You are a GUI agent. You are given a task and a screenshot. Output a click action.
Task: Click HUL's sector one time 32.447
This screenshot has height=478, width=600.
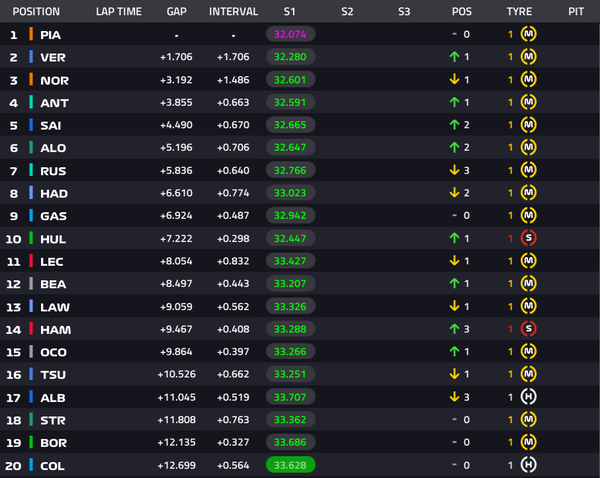click(x=290, y=238)
